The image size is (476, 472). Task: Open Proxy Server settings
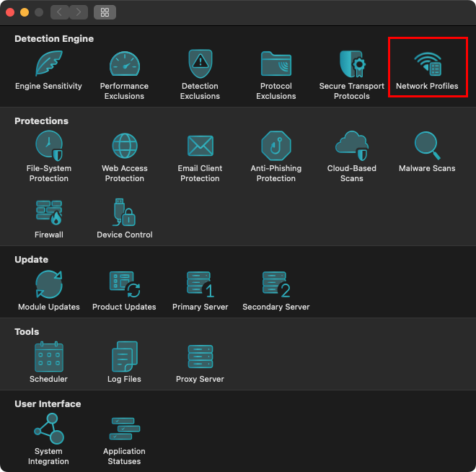200,357
